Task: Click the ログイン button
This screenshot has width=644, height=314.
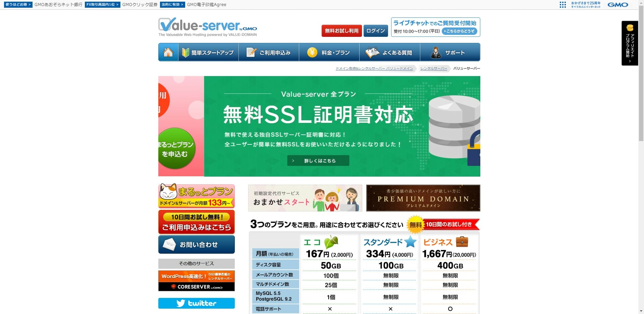Action: (376, 31)
